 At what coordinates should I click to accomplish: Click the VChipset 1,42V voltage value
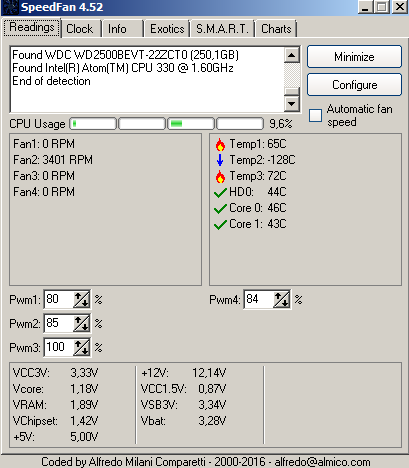tap(84, 421)
